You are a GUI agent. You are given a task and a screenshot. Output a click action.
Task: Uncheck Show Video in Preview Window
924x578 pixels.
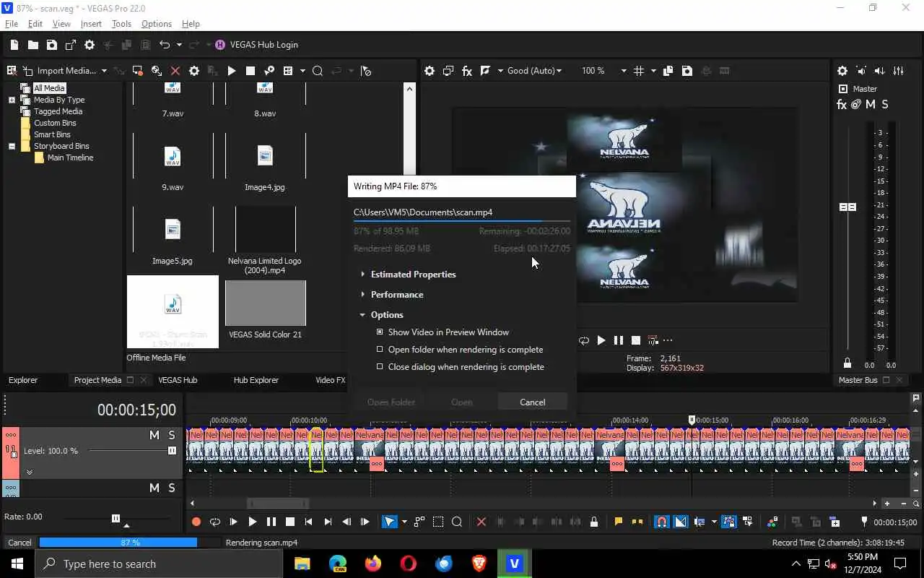(x=380, y=332)
